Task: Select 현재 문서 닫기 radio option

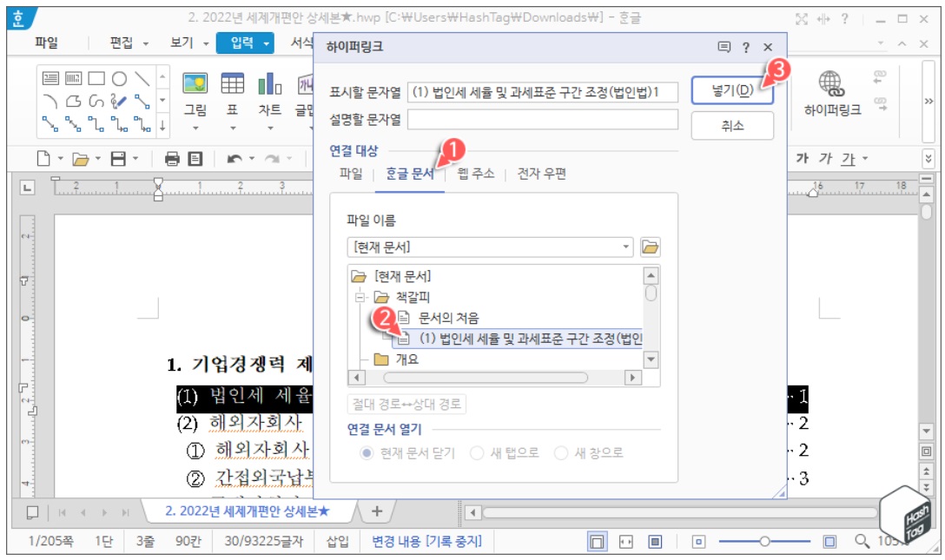Action: (367, 453)
